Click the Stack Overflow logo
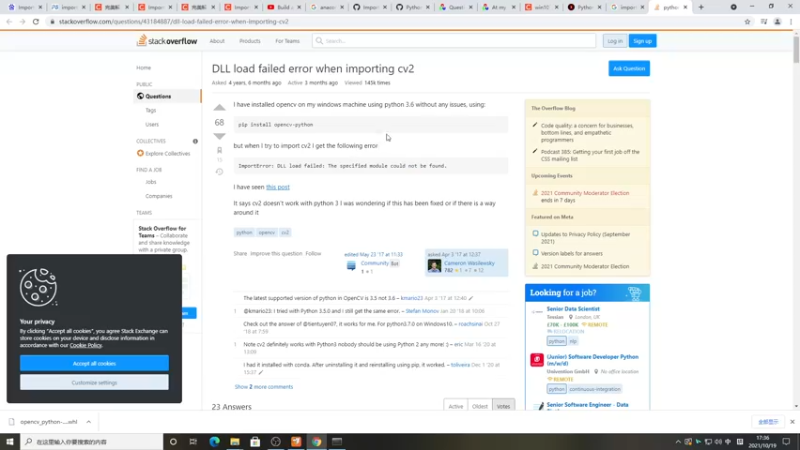Image resolution: width=800 pixels, height=450 pixels. pyautogui.click(x=167, y=41)
